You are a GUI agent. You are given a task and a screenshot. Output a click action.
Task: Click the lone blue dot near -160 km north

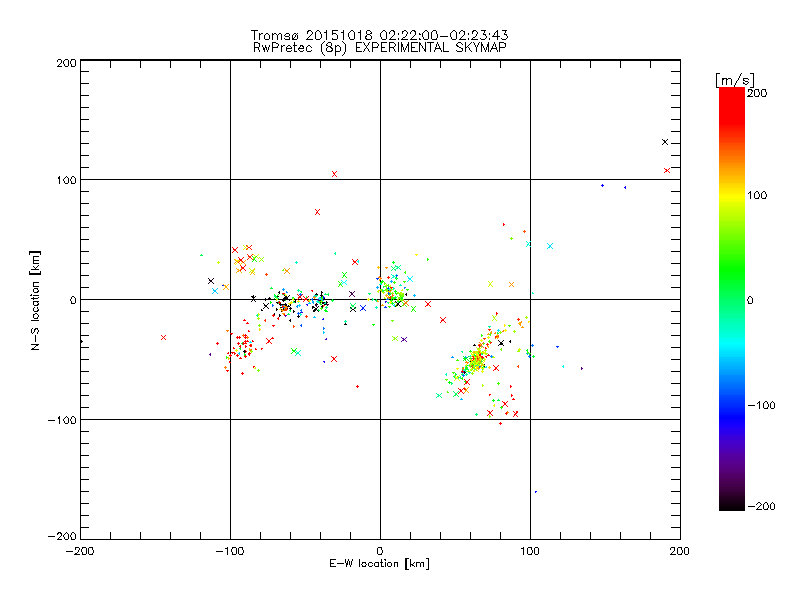(535, 492)
